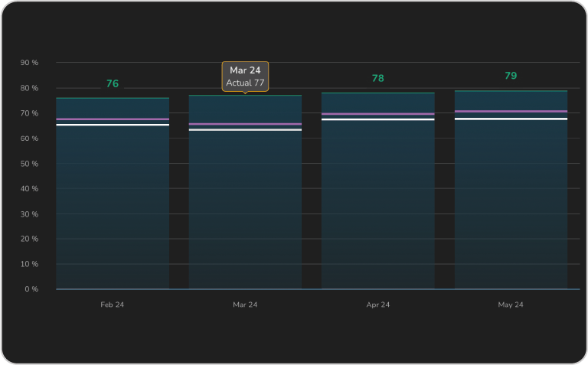Click the white line in Feb 24 bar
588x365 pixels.
tap(113, 125)
